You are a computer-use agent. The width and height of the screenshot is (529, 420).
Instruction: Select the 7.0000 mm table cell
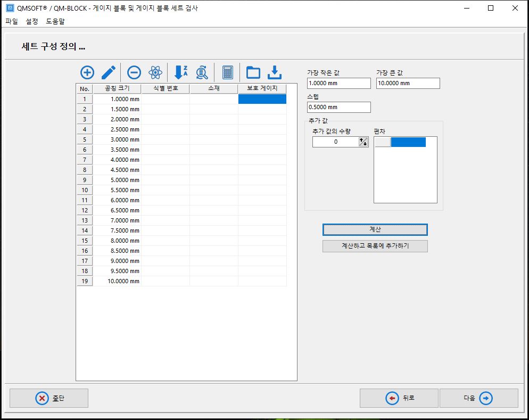tap(117, 220)
